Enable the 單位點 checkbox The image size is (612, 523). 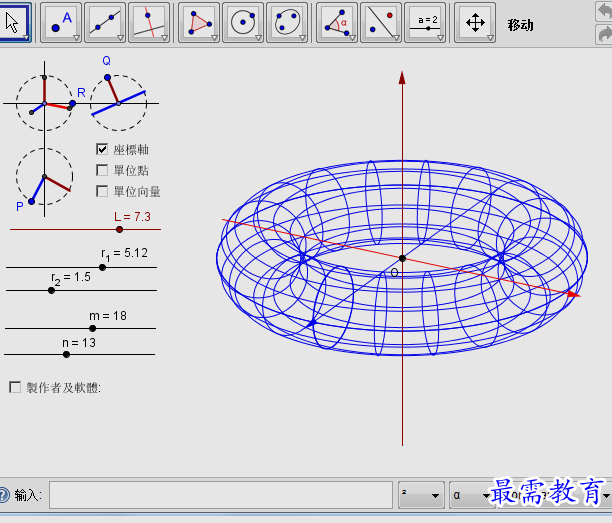[x=102, y=170]
